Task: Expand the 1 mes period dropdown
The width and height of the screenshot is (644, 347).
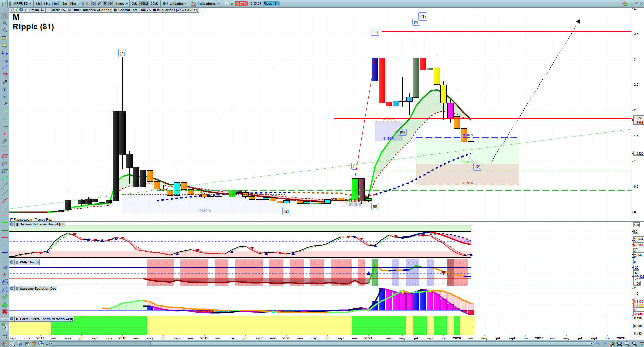Action: 122,4
